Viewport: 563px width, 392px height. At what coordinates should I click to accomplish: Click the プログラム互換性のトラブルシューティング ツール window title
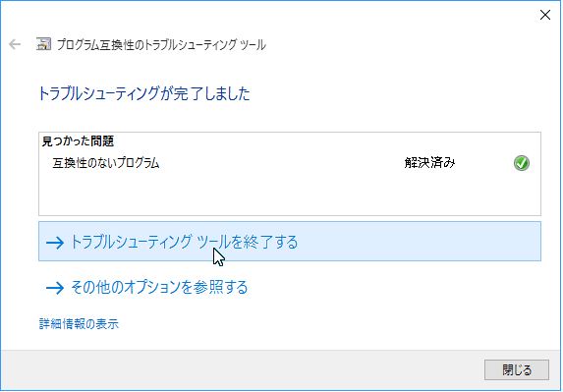[x=161, y=45]
